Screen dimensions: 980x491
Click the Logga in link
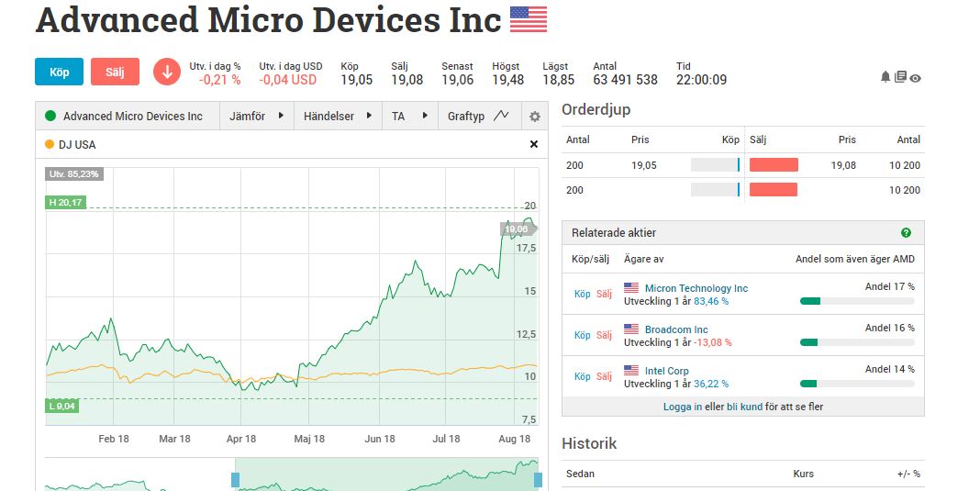(x=683, y=407)
